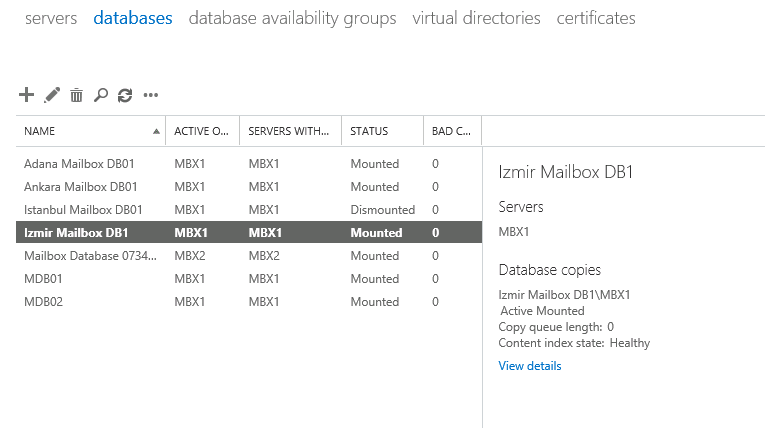Screen dimensions: 765x428
Task: Sort by NAME column header
Action: [91, 131]
